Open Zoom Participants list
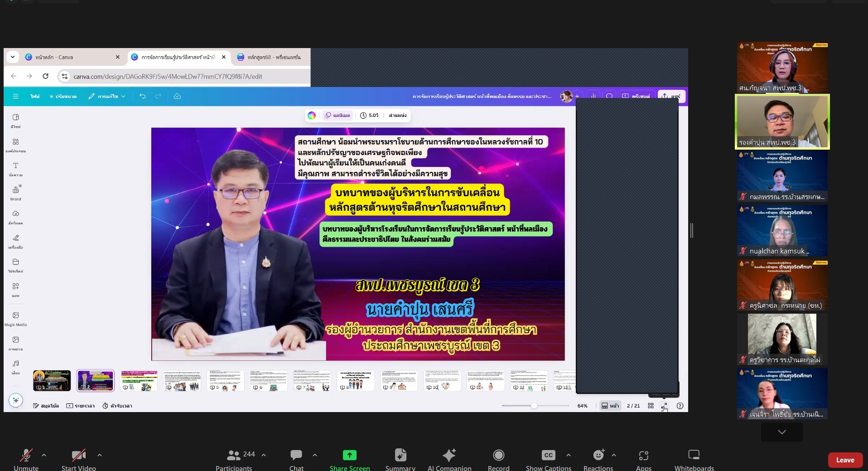Image resolution: width=868 pixels, height=471 pixels. (x=234, y=459)
